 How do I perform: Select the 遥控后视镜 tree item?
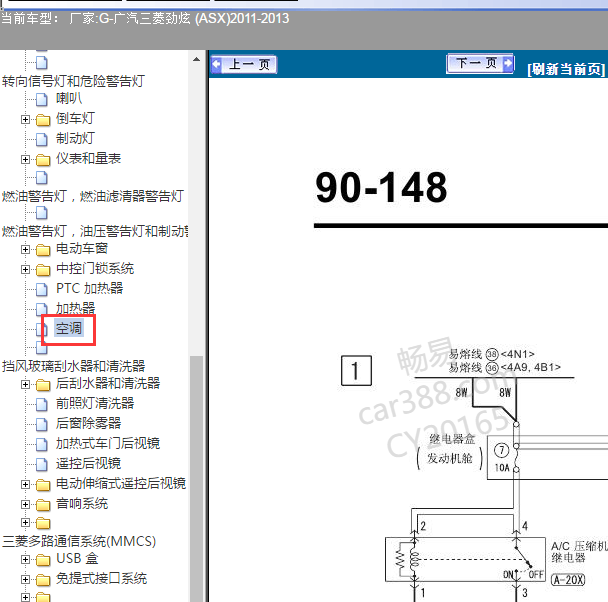88,463
